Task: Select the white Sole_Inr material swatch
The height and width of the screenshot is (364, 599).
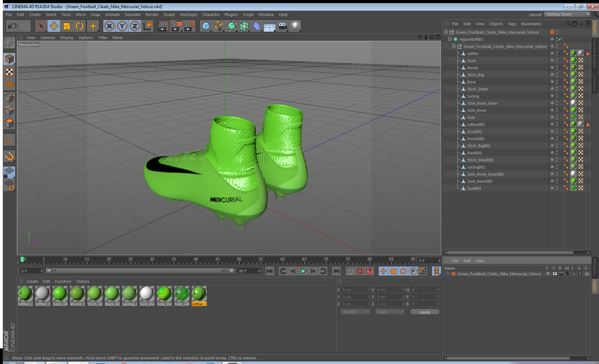Action: click(x=147, y=296)
